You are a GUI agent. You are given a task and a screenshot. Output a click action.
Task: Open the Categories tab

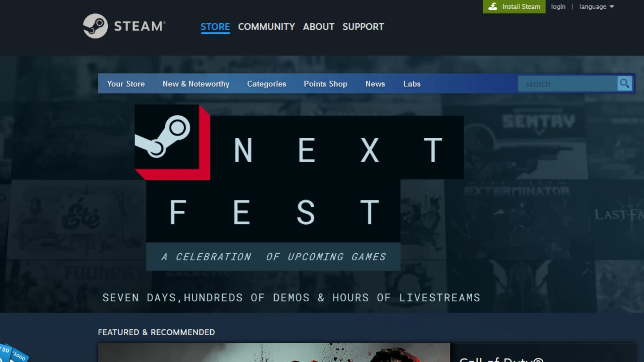point(266,84)
